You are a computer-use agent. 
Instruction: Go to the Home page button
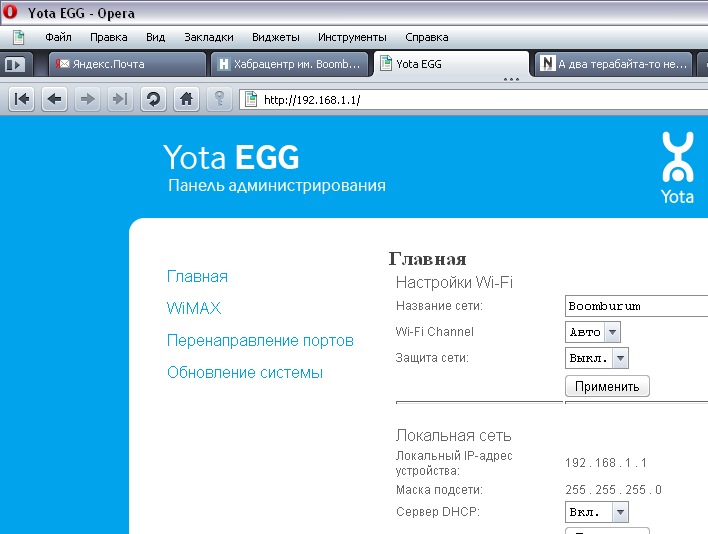(x=186, y=99)
